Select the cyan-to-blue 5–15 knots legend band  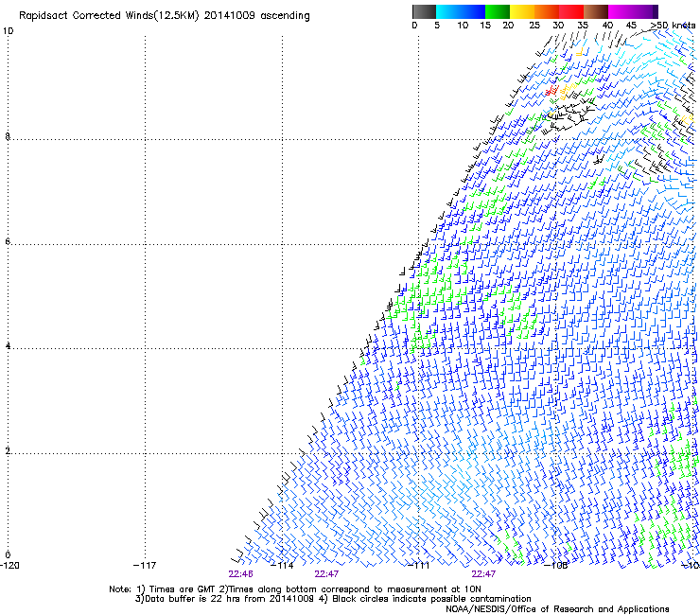pyautogui.click(x=461, y=11)
